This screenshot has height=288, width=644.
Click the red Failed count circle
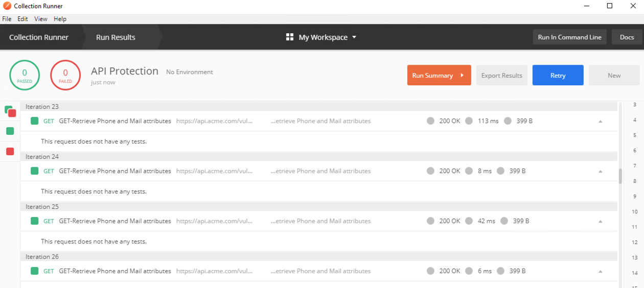65,75
